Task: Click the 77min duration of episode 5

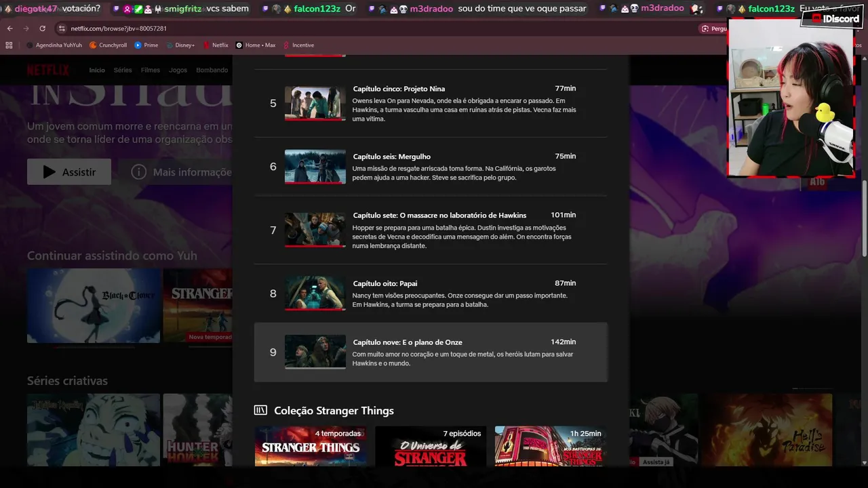Action: coord(566,89)
